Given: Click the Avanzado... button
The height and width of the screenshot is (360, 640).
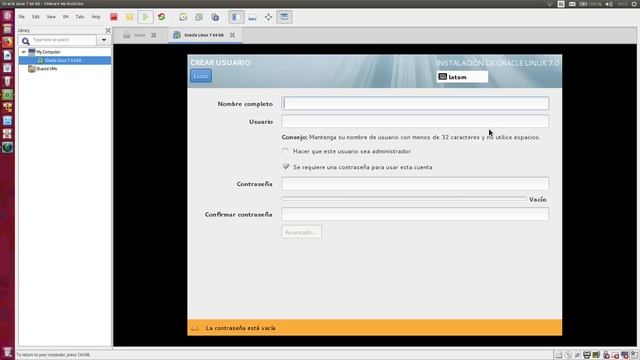Looking at the screenshot, I should tap(301, 232).
